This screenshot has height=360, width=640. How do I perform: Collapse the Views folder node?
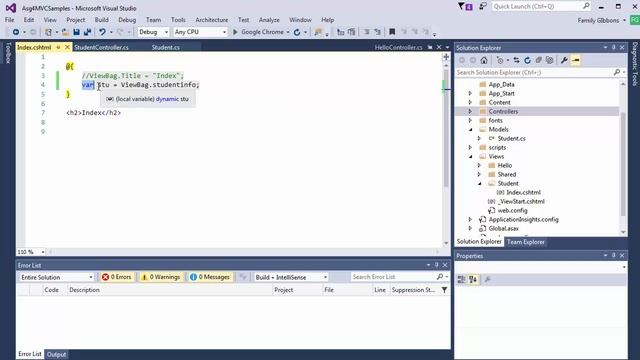coord(471,156)
